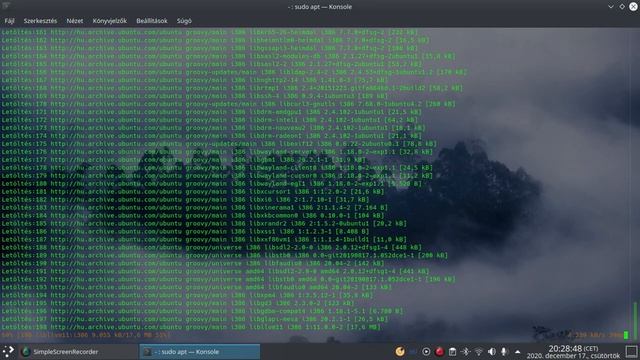The image size is (640, 360).
Task: Click the microphone tray icon
Action: coord(504,351)
